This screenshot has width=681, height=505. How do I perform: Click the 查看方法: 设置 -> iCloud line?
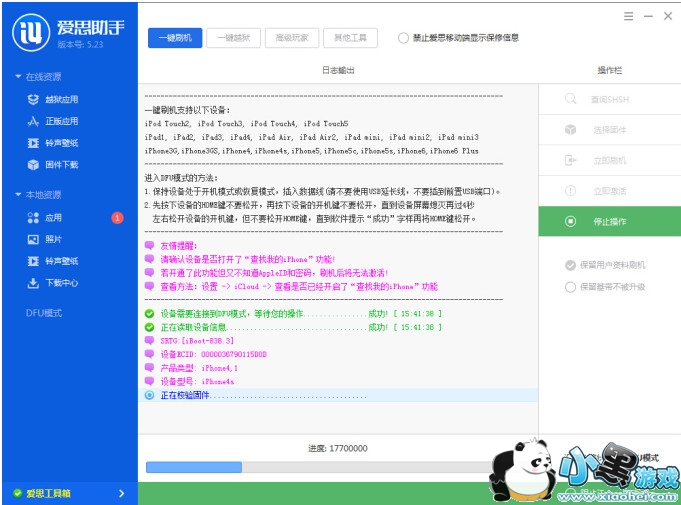pyautogui.click(x=299, y=287)
